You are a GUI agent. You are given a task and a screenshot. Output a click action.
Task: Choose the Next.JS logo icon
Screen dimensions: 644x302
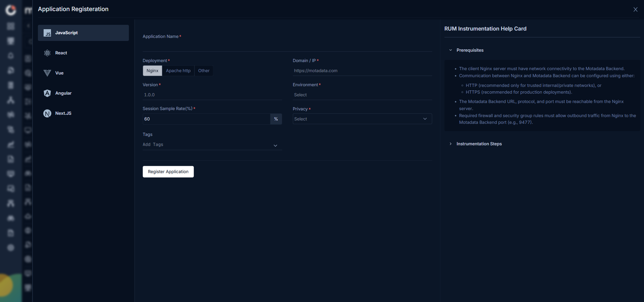47,113
